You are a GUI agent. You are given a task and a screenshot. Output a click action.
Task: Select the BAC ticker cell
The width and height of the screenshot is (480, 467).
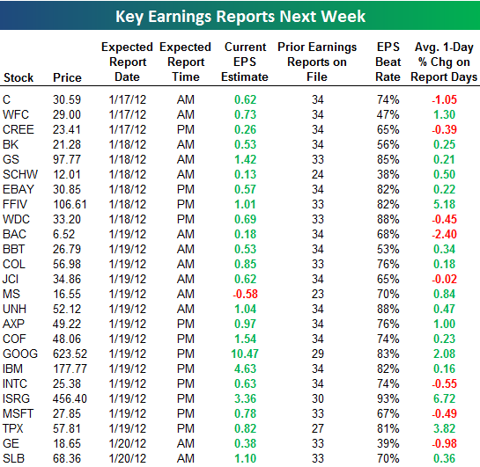click(x=14, y=234)
